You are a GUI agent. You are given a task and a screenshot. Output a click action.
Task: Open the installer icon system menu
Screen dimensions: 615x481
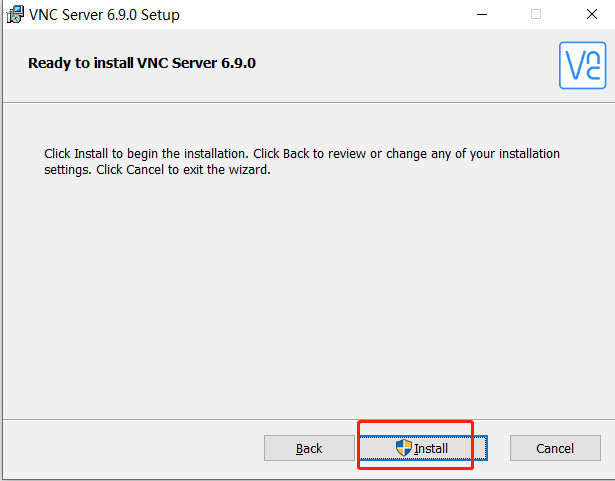[15, 14]
